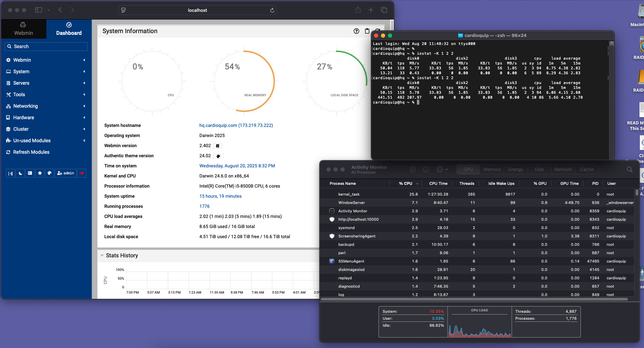The width and height of the screenshot is (644, 348).
Task: Toggle night mode with the moon icon
Action: [20, 173]
